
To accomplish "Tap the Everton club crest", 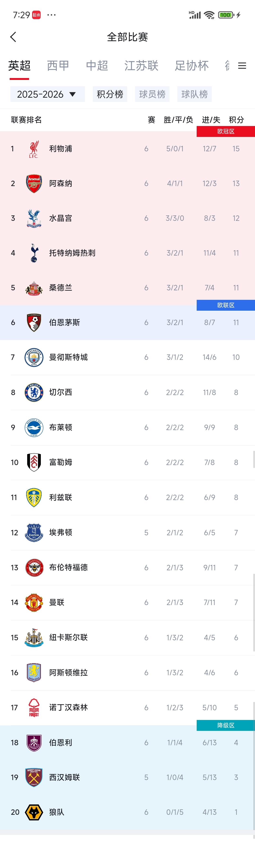I will point(34,532).
